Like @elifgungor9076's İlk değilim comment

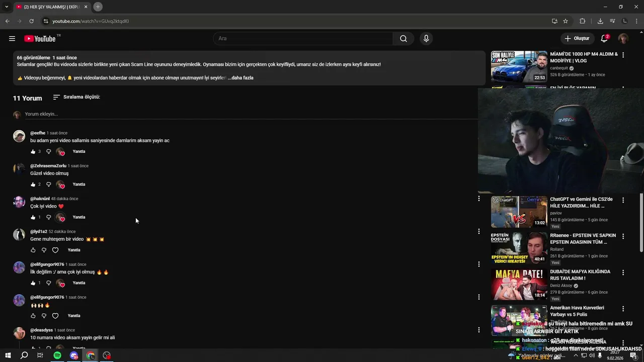33,283
